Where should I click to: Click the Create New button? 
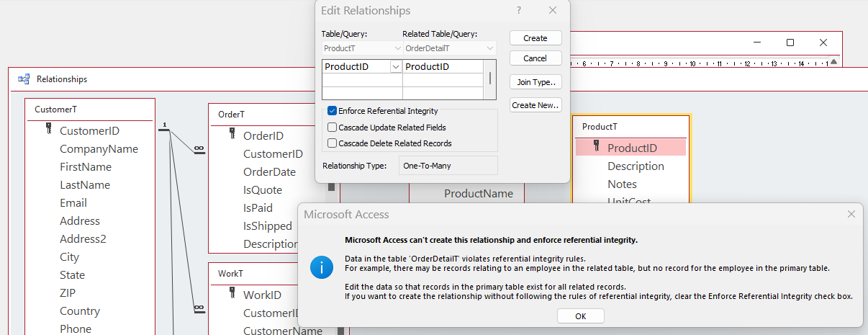coord(535,105)
